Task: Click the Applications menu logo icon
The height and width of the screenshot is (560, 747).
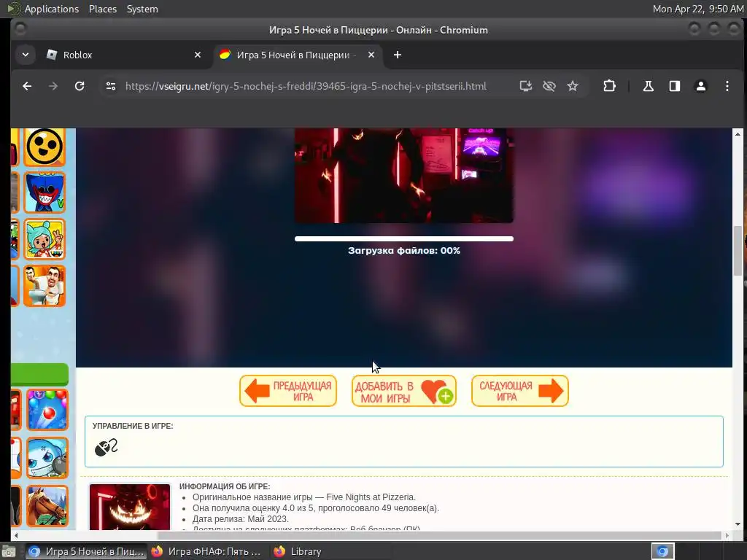Action: pos(14,9)
